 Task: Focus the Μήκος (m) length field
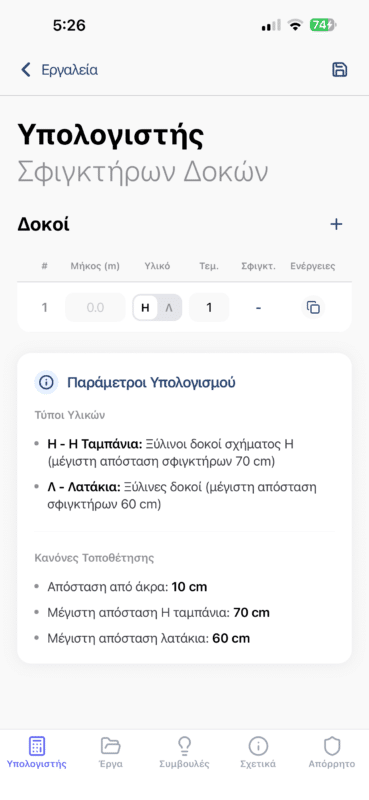[95, 308]
